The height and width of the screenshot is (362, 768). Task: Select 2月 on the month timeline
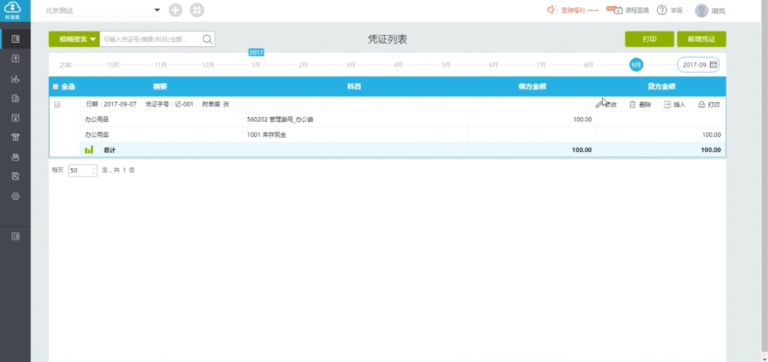(x=303, y=65)
